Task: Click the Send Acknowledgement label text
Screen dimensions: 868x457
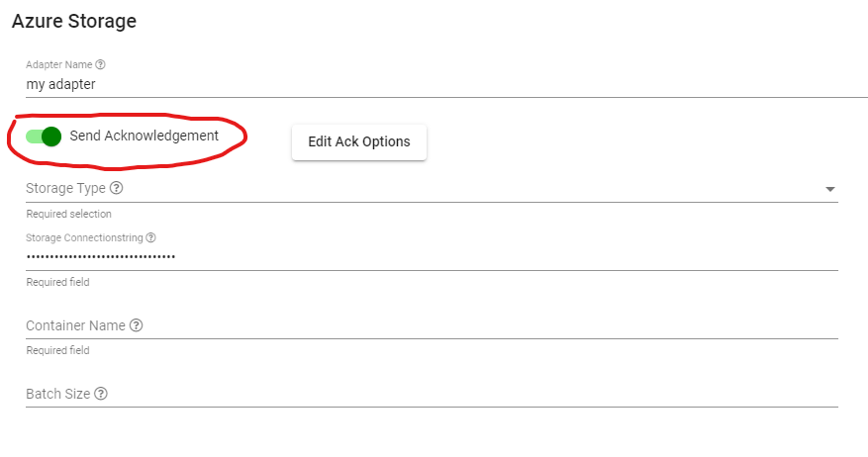Action: click(x=144, y=137)
